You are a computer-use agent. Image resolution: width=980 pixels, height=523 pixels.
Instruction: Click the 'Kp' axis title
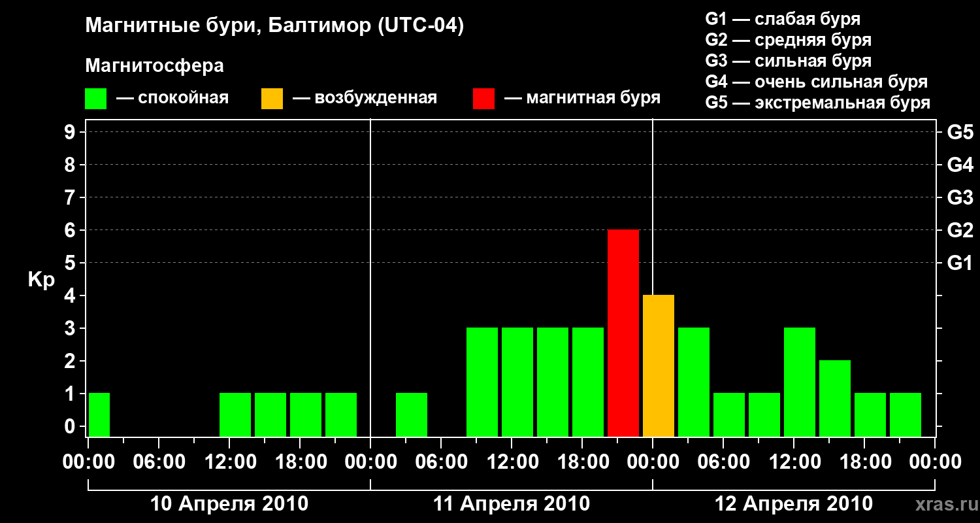pyautogui.click(x=41, y=280)
